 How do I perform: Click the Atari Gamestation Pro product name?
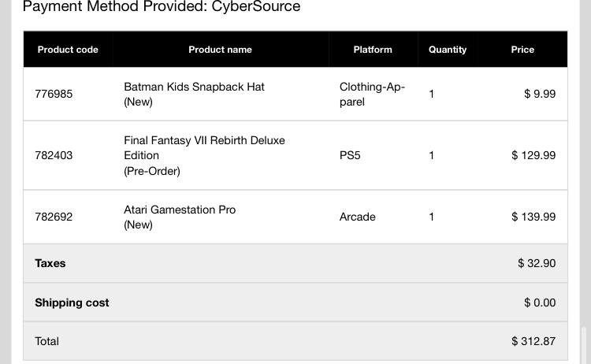click(180, 210)
